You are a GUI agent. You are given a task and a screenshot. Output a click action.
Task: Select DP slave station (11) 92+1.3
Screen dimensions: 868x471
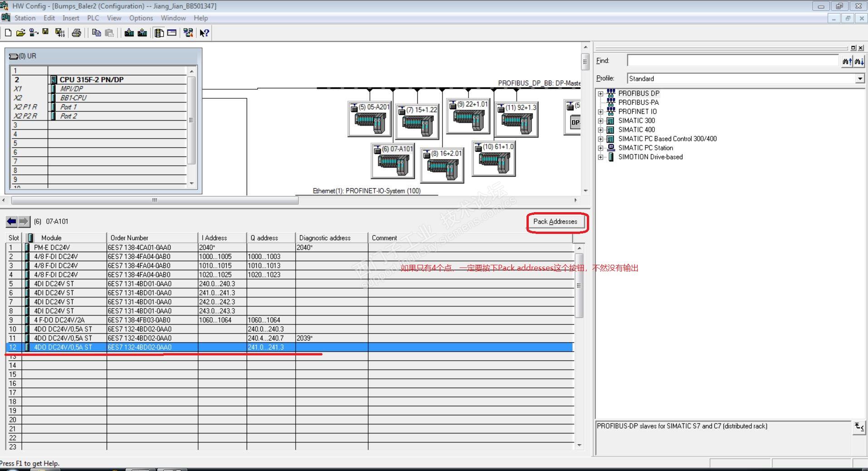click(517, 120)
